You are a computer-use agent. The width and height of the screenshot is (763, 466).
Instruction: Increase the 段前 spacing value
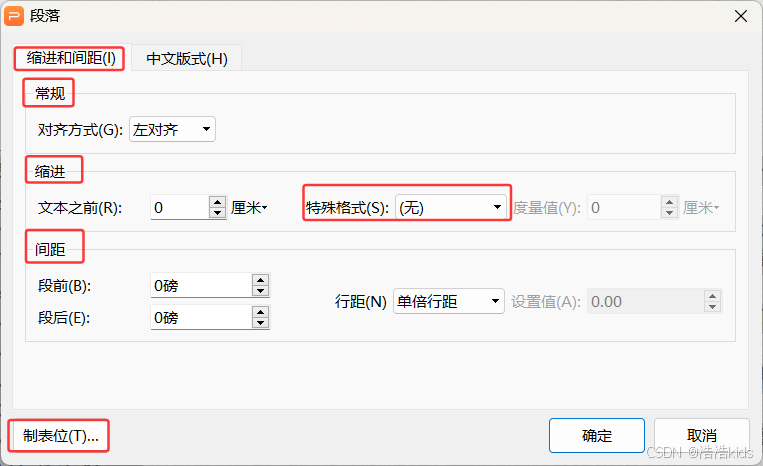point(261,280)
